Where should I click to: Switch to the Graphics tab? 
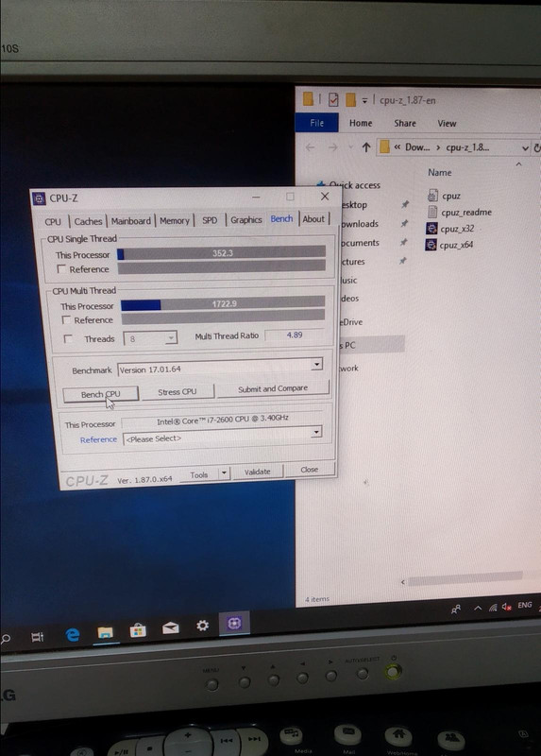point(245,219)
